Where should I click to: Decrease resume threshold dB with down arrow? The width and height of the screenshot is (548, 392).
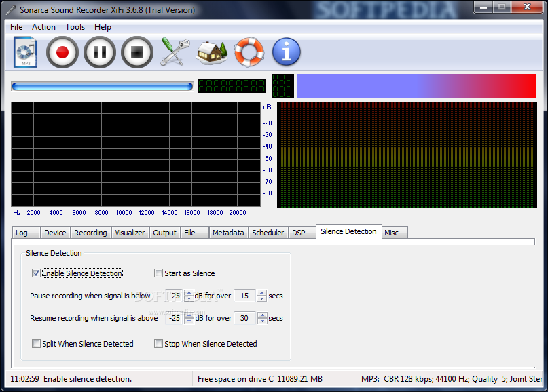click(x=189, y=321)
